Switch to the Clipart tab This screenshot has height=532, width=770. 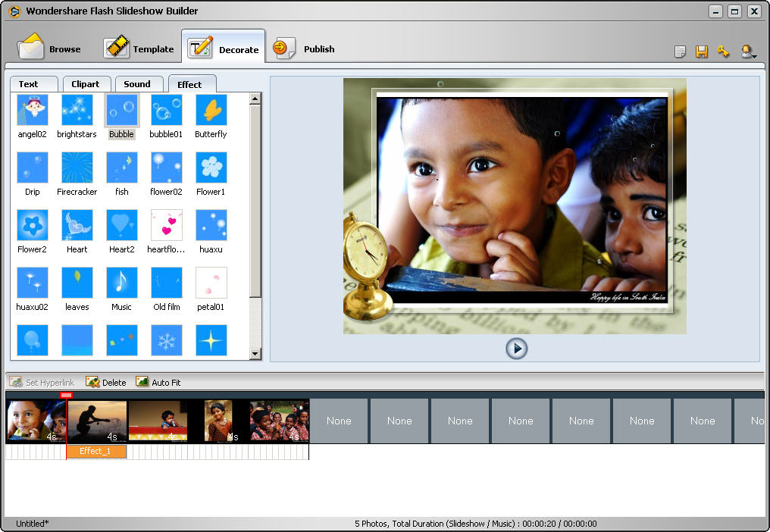86,84
